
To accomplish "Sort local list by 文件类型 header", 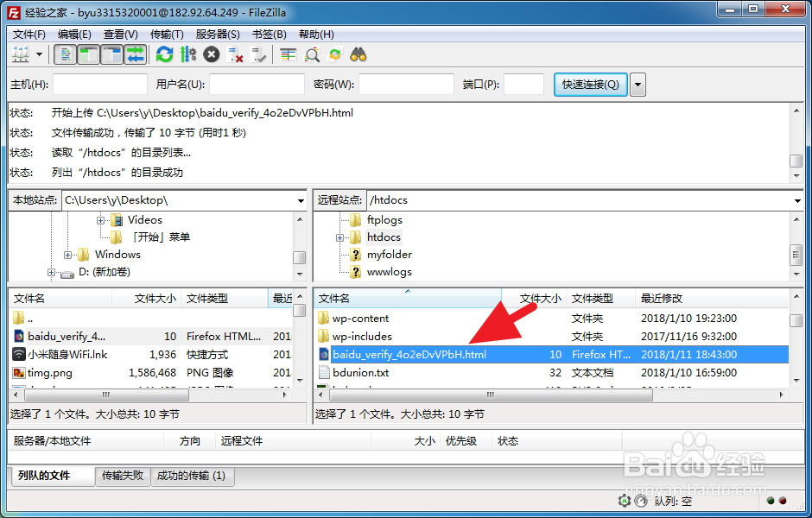I will (225, 298).
